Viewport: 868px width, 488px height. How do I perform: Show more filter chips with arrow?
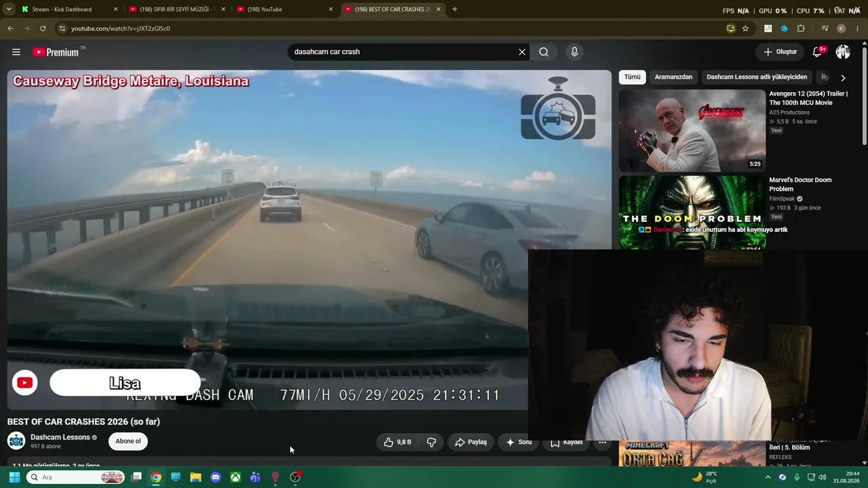click(843, 78)
